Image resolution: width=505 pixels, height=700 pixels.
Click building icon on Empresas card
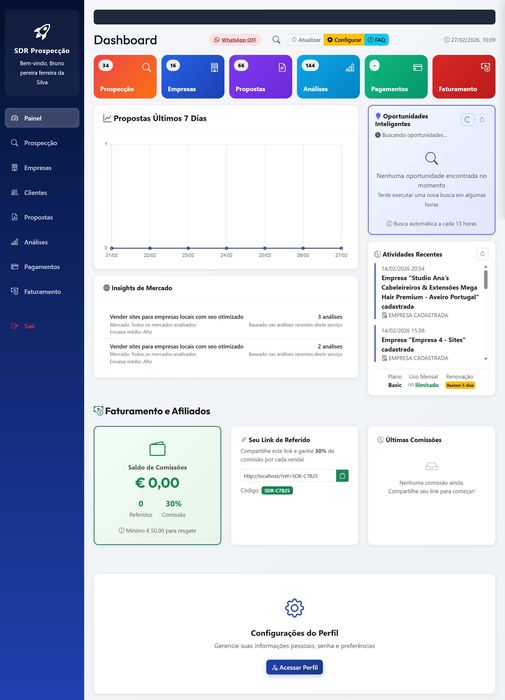coord(214,67)
